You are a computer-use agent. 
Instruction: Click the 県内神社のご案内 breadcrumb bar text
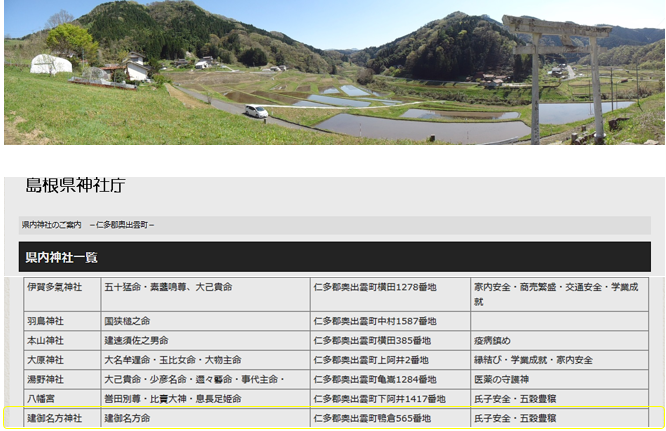coord(88,225)
